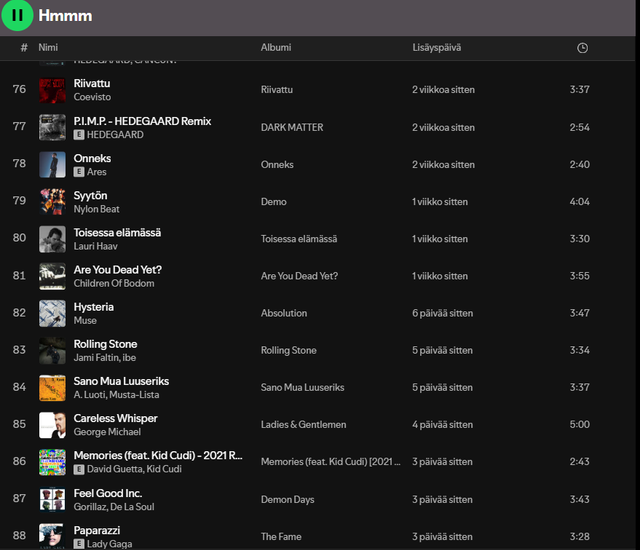Click track number 82
Viewport: 640px width, 550px height.
point(19,313)
